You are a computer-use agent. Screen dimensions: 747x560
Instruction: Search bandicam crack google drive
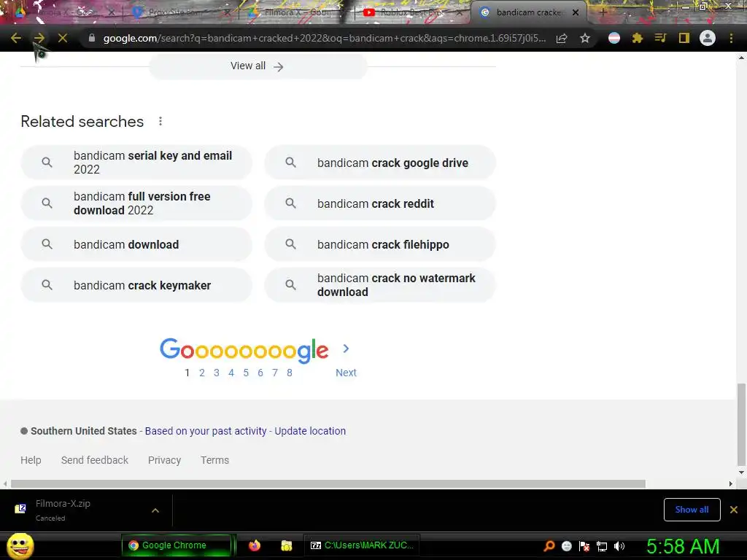380,163
